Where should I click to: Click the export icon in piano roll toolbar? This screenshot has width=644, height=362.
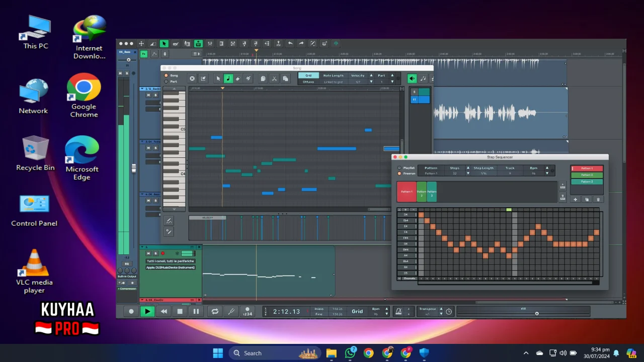tap(203, 78)
